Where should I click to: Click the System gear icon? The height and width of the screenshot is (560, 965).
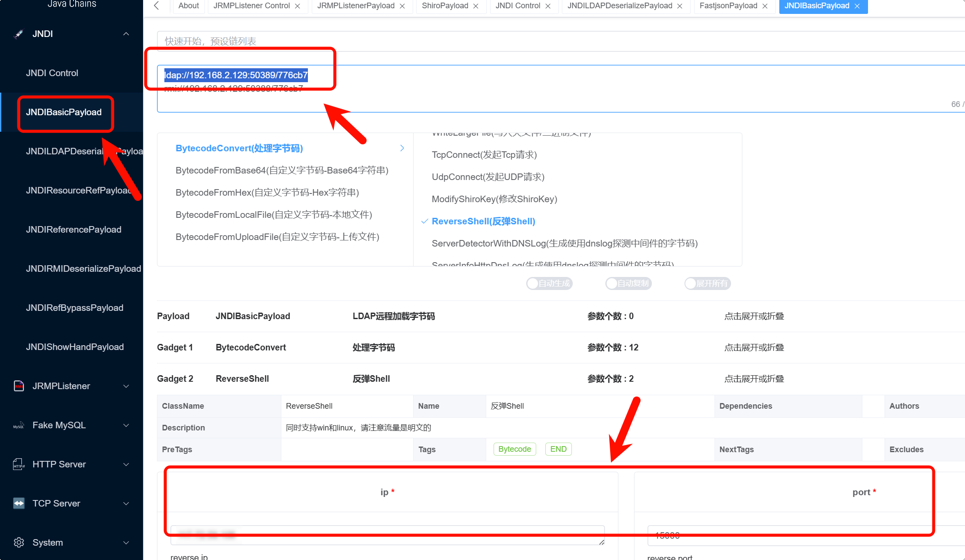click(x=19, y=543)
